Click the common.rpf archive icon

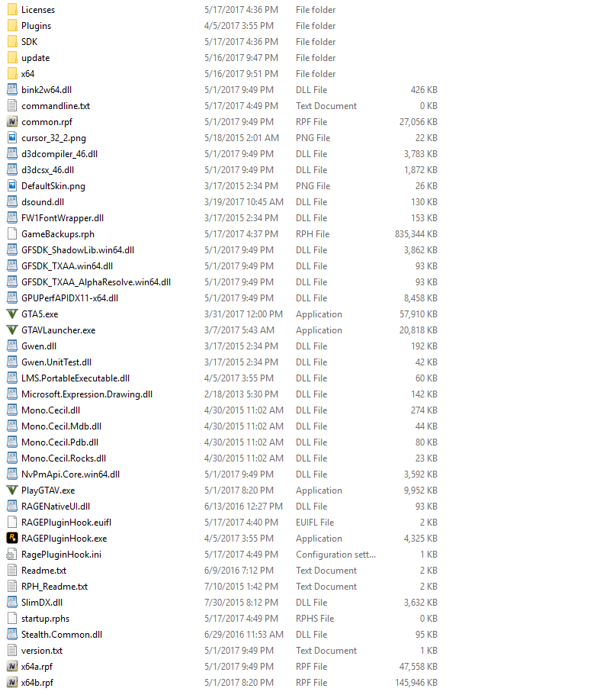pyautogui.click(x=12, y=121)
